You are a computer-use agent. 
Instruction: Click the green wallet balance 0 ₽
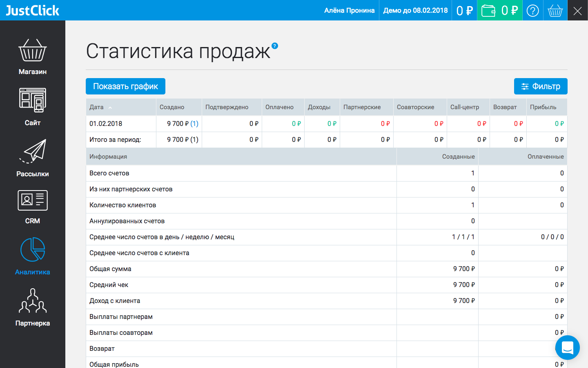click(x=500, y=10)
